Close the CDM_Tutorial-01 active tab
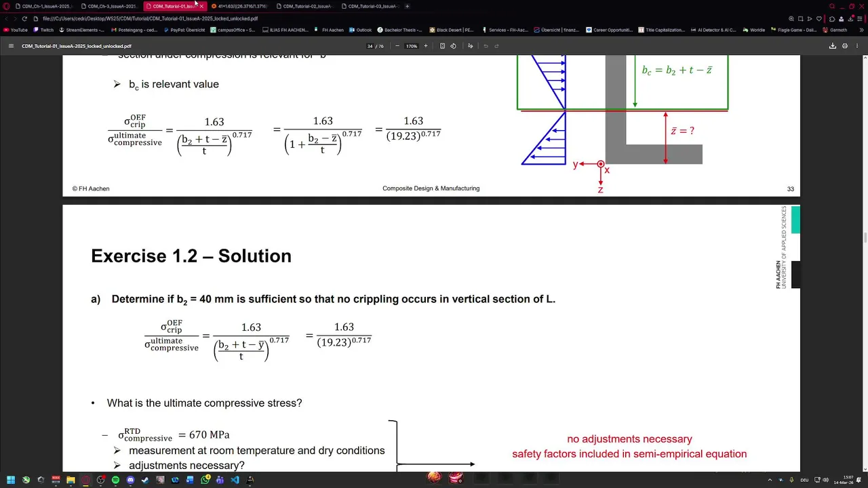Image resolution: width=868 pixels, height=488 pixels. pos(201,6)
